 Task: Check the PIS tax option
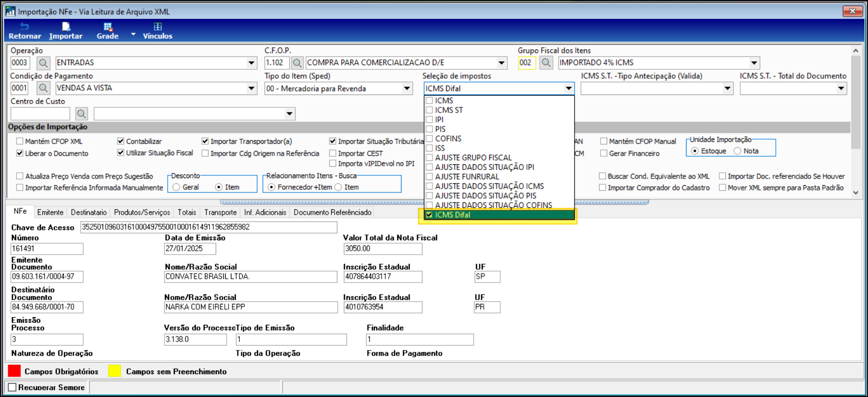coord(429,129)
